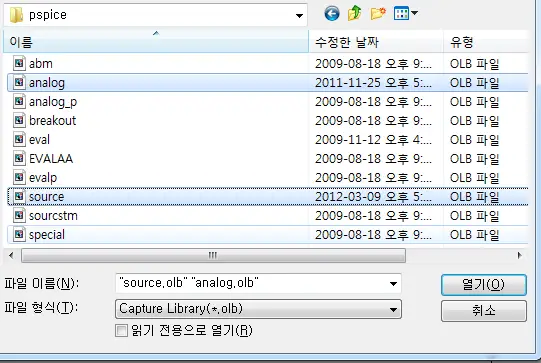Select the abm file name
The image size is (541, 363).
coord(41,64)
